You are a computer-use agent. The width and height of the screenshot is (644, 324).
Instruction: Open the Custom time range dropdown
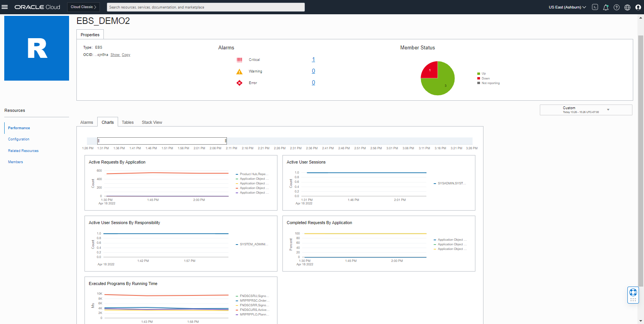[x=586, y=110]
